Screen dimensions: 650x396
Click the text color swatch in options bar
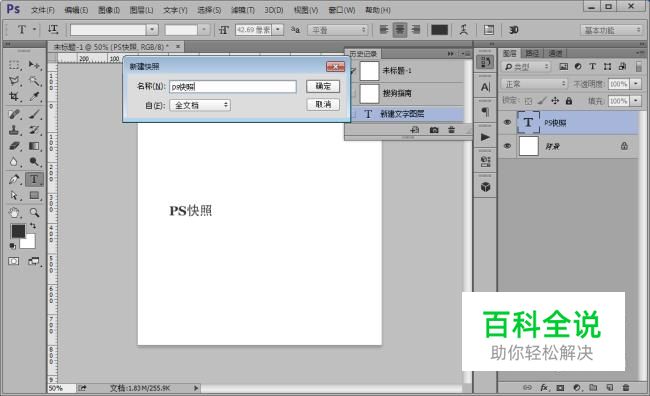(x=439, y=29)
